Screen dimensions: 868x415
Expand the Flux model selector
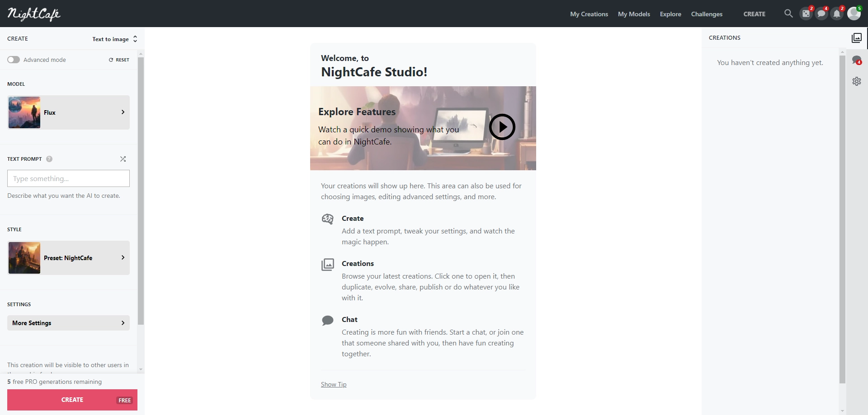pyautogui.click(x=69, y=112)
